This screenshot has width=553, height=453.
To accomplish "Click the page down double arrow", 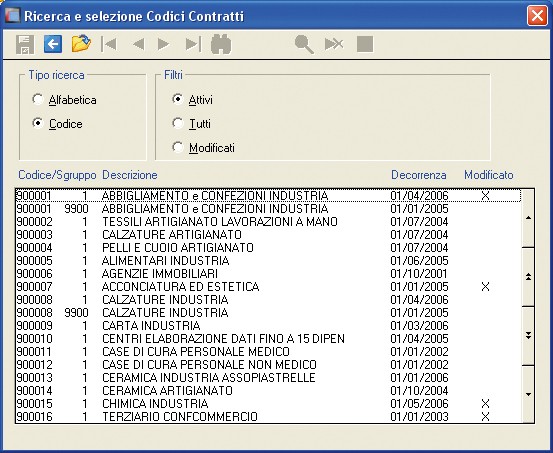I will tap(528, 336).
